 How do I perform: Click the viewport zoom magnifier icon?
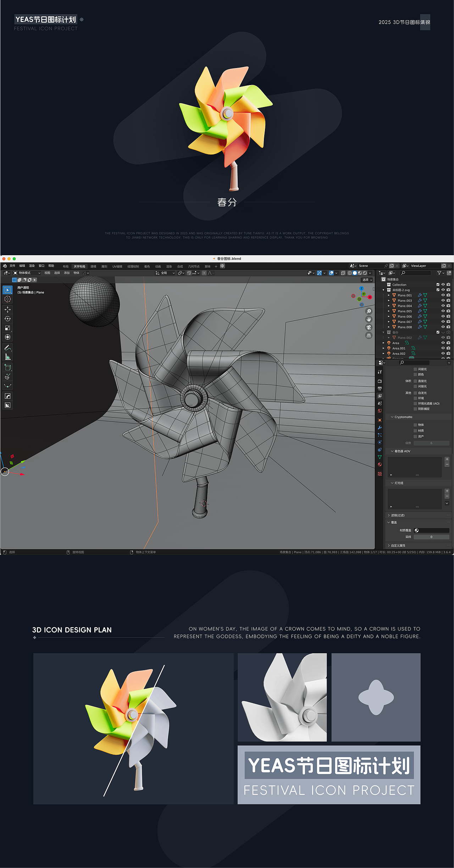(x=369, y=311)
